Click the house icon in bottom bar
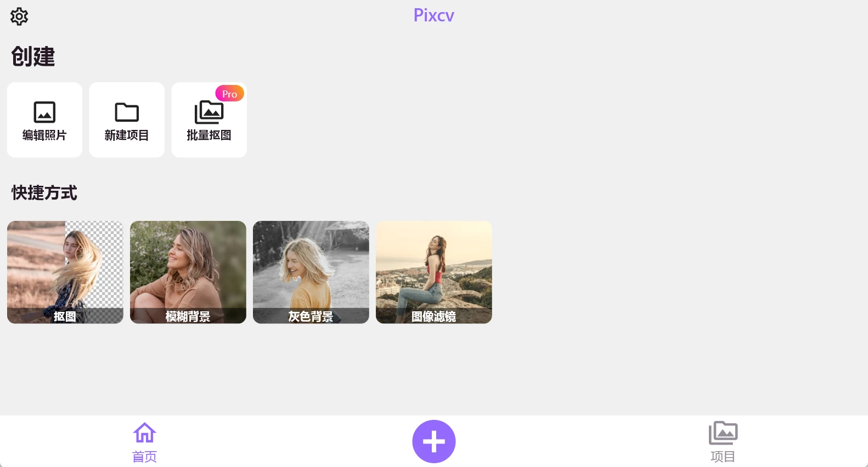The height and width of the screenshot is (467, 868). (x=145, y=432)
